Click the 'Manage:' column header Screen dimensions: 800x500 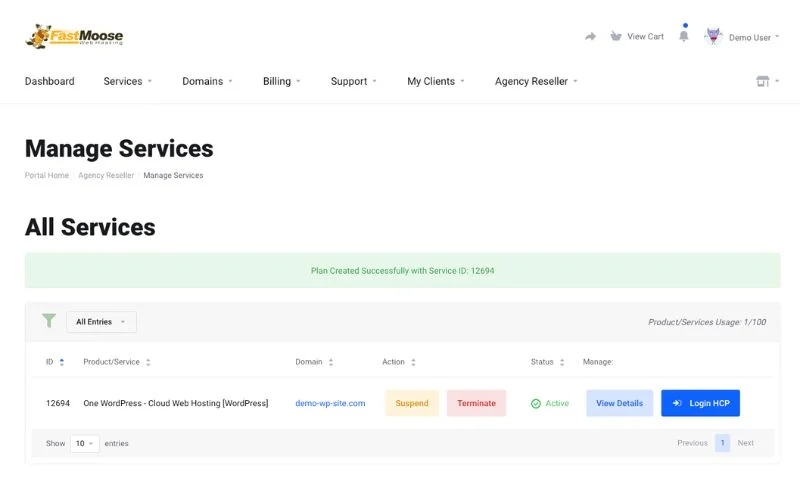(x=598, y=362)
